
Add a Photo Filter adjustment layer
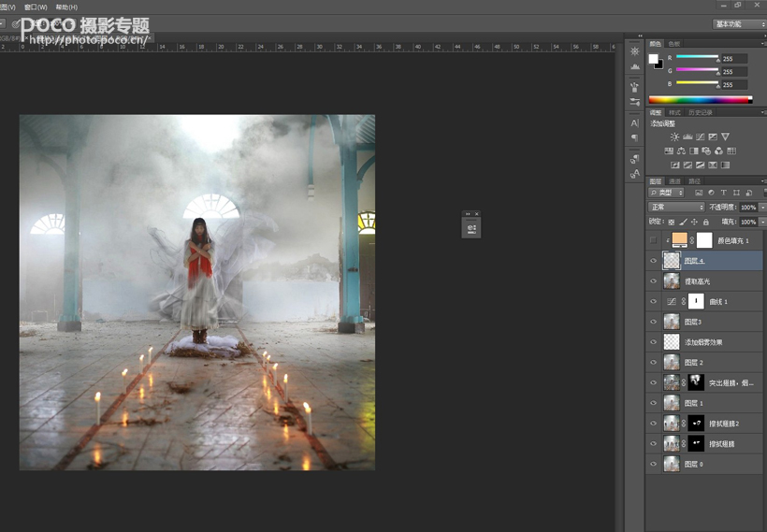(x=706, y=151)
